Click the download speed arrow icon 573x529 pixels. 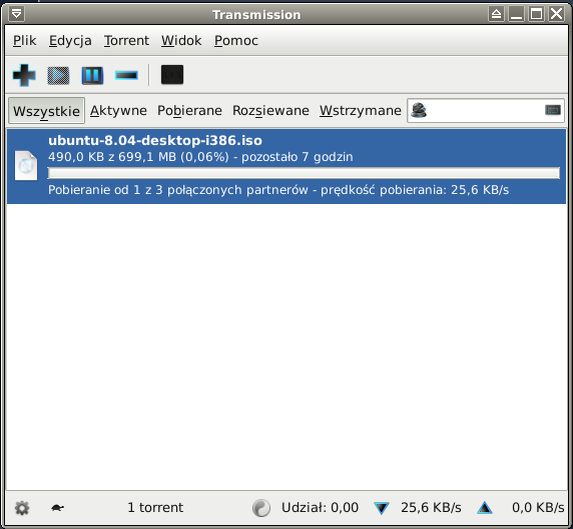(381, 508)
